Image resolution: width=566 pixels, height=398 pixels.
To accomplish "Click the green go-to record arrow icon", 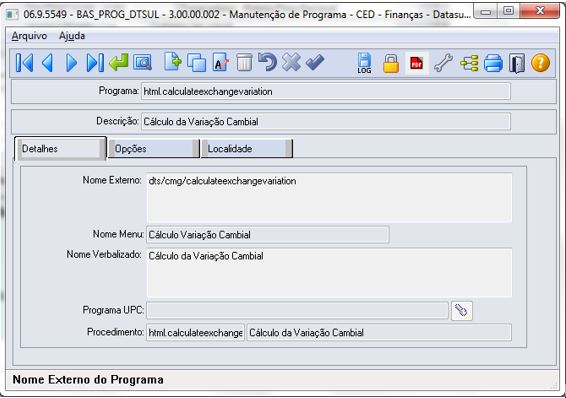I will [x=118, y=62].
